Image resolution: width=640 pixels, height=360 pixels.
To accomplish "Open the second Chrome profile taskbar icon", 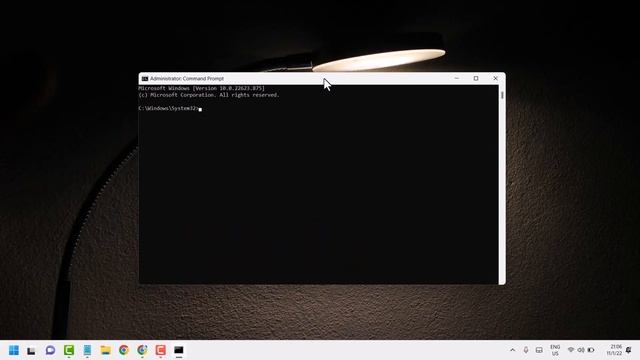I will [142, 350].
